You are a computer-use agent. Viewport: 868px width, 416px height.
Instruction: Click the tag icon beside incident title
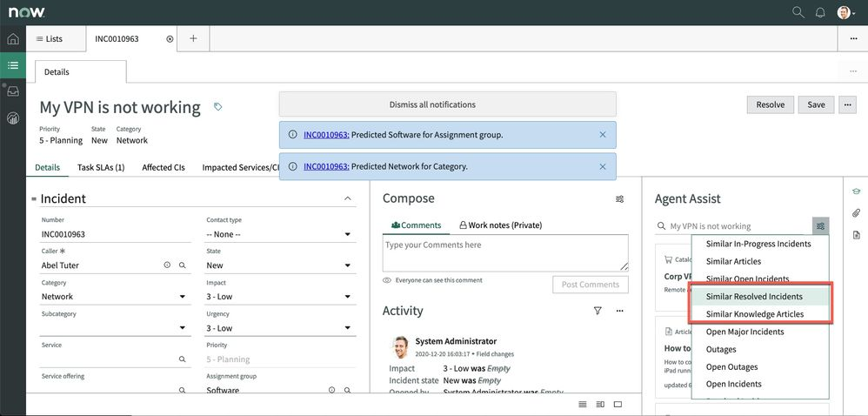(217, 107)
